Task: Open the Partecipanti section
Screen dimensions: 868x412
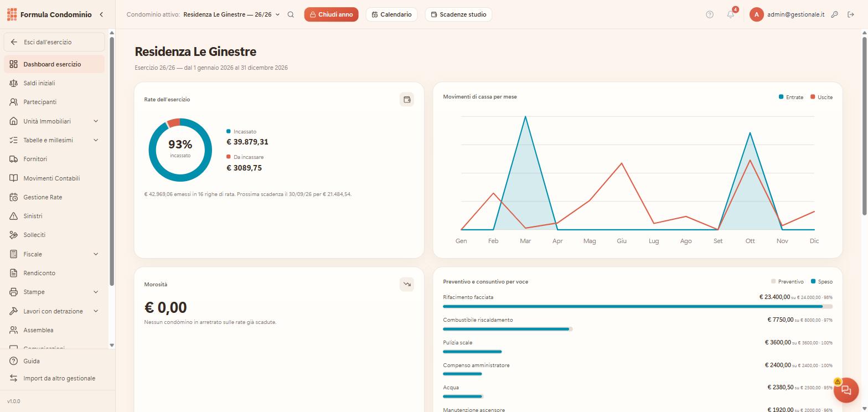Action: (54, 102)
